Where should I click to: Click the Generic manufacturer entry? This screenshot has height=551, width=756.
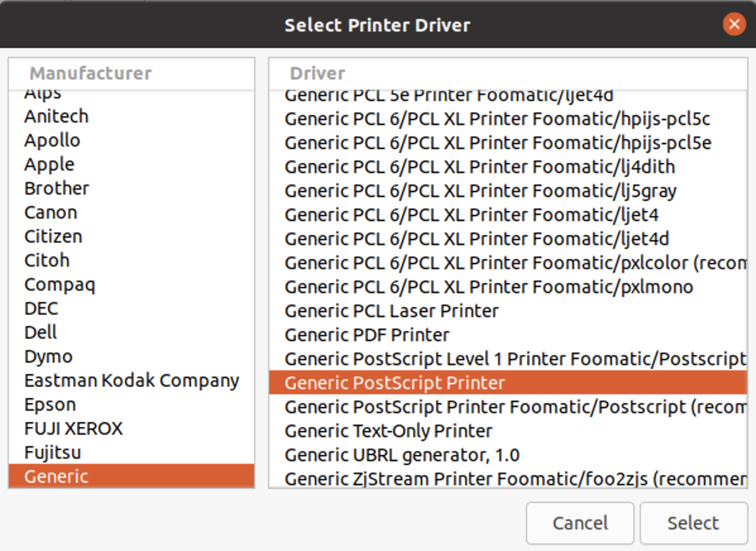click(x=56, y=476)
